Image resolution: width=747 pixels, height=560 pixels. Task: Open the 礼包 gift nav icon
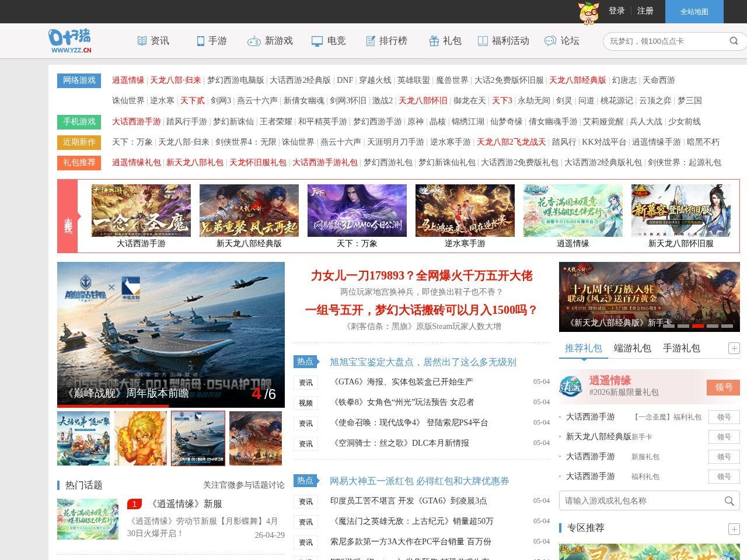point(434,41)
